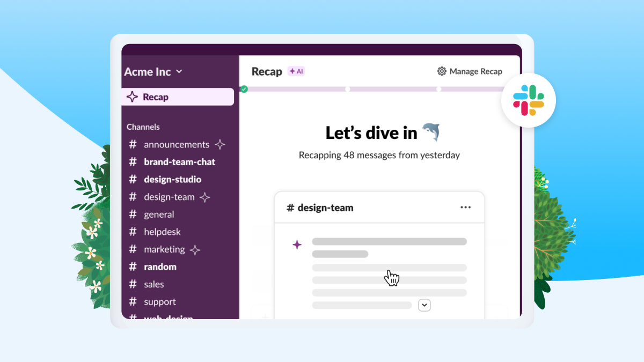Select the Recap sparkle icon in sidebar
The image size is (644, 362).
[x=132, y=97]
